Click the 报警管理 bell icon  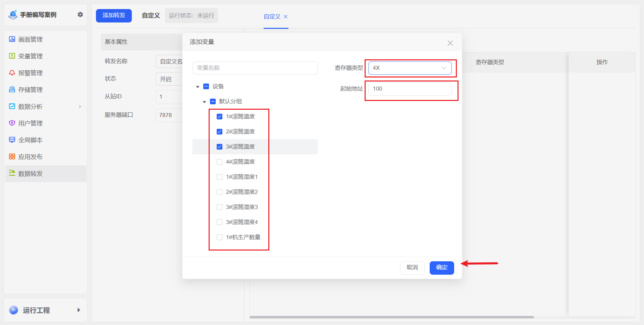tap(12, 73)
